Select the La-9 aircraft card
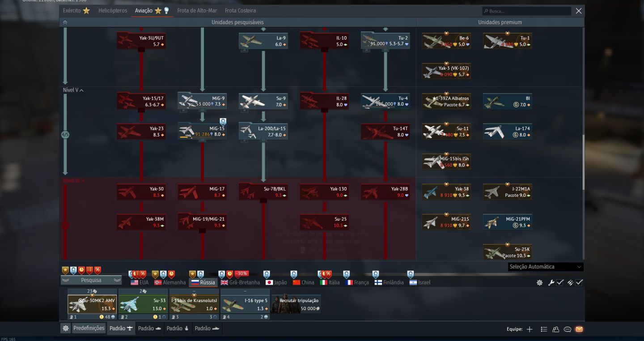Viewport: 644px width, 341px height. click(x=263, y=41)
